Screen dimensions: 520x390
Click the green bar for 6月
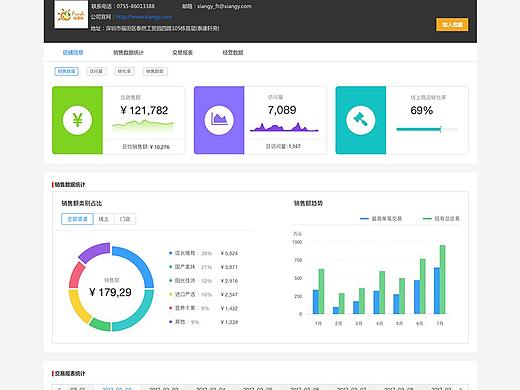[422, 286]
